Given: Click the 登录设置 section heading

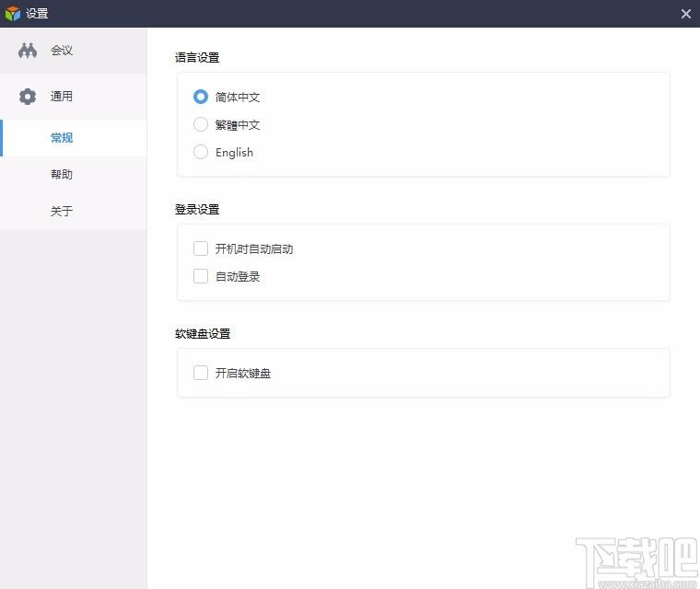Looking at the screenshot, I should point(197,209).
